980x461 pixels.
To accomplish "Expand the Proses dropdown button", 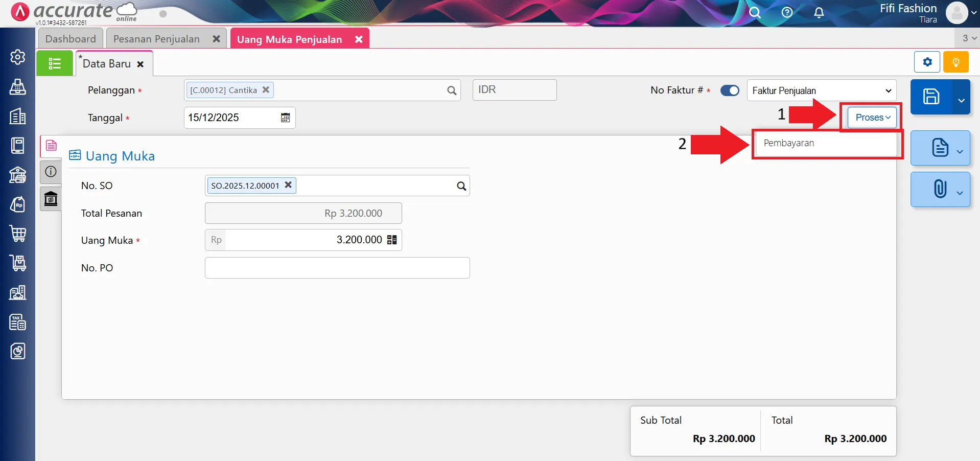I will click(872, 118).
